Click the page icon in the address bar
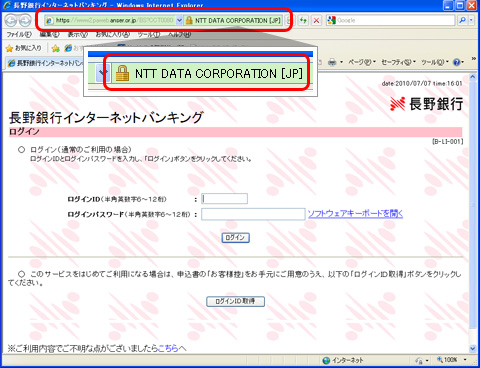480x368 pixels. (49, 21)
